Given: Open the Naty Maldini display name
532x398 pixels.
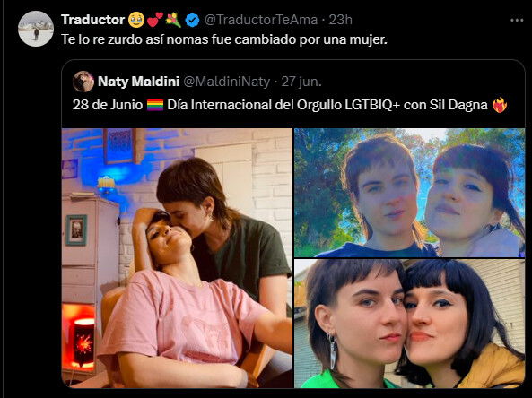Looking at the screenshot, I should (x=138, y=82).
